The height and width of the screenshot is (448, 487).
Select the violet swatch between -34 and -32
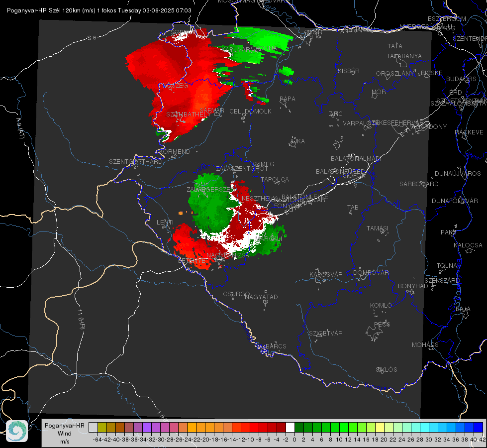147,428
